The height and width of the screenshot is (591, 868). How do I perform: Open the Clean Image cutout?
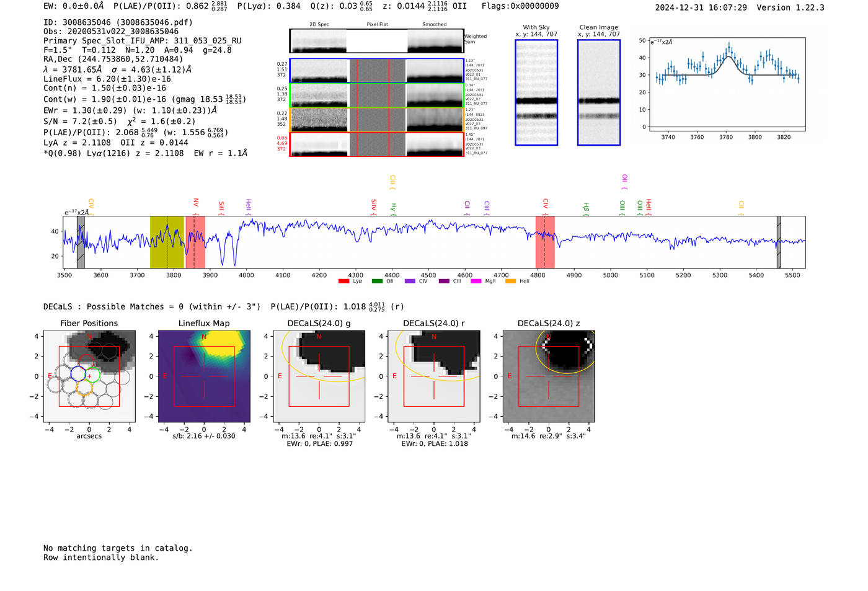pos(599,92)
